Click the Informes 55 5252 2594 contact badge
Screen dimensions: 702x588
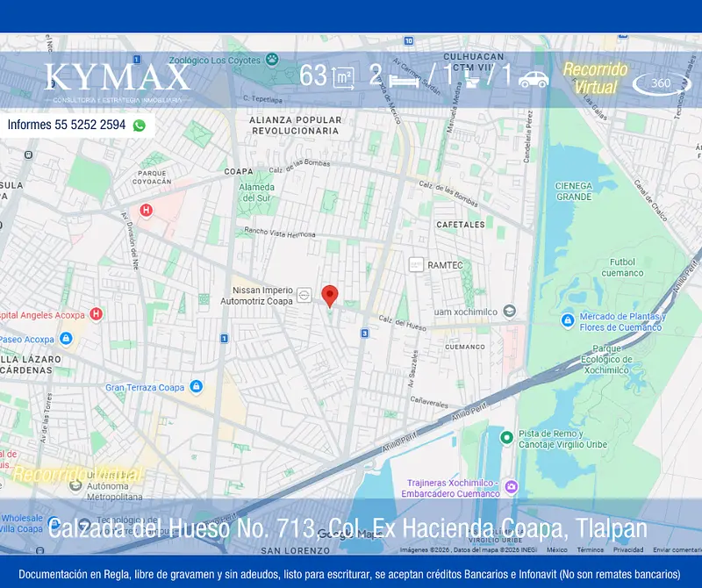point(77,125)
